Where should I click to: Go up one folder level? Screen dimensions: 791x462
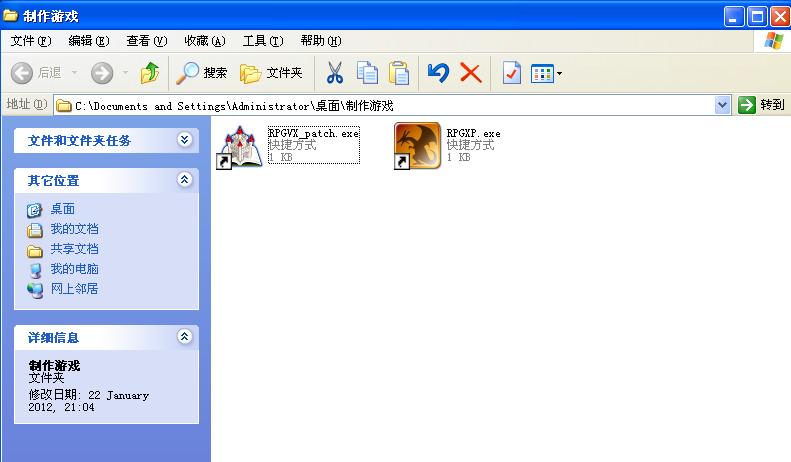(150, 73)
